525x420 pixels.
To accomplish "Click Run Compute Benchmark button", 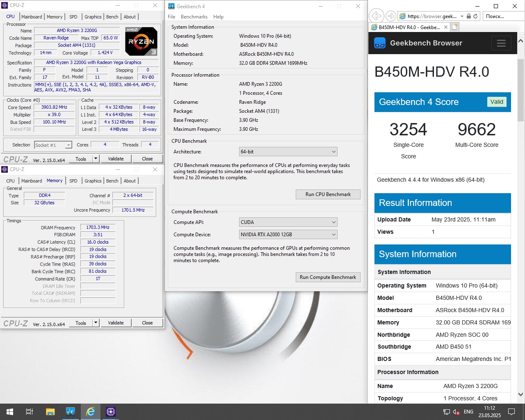I will click(x=328, y=277).
